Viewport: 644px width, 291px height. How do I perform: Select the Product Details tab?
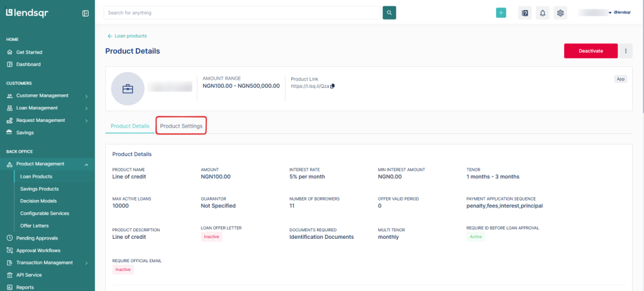pos(130,126)
